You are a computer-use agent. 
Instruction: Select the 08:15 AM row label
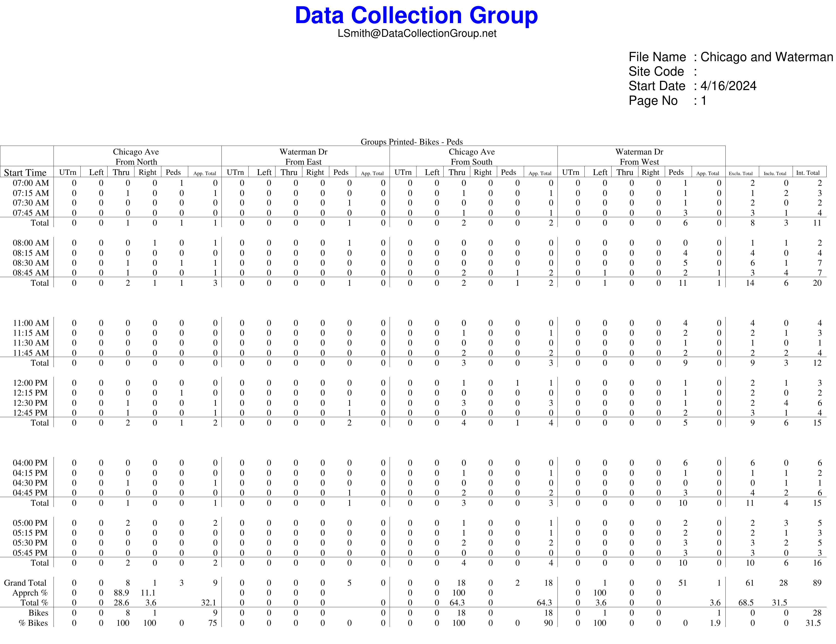31,253
